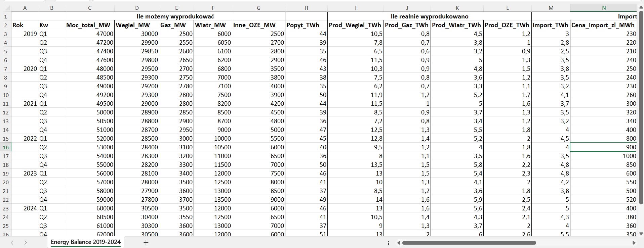Click the 'Ile możemy wyprodukować' merged header
Image resolution: width=644 pixels, height=248 pixels.
[x=175, y=16]
